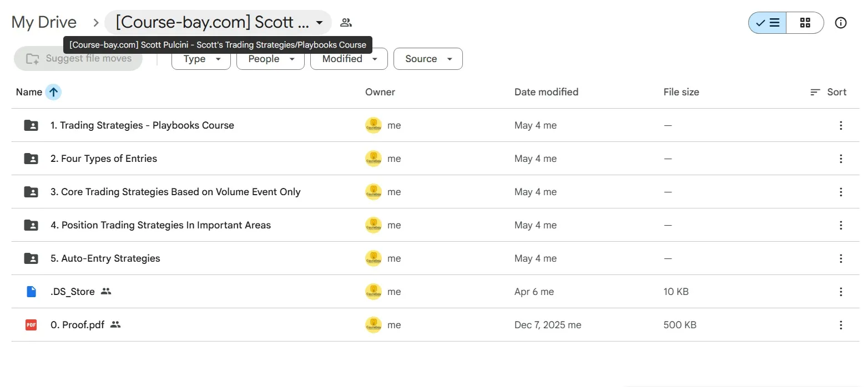The width and height of the screenshot is (868, 387).
Task: Select "4. Position Trading Strategies In Important Areas"
Action: (x=160, y=225)
